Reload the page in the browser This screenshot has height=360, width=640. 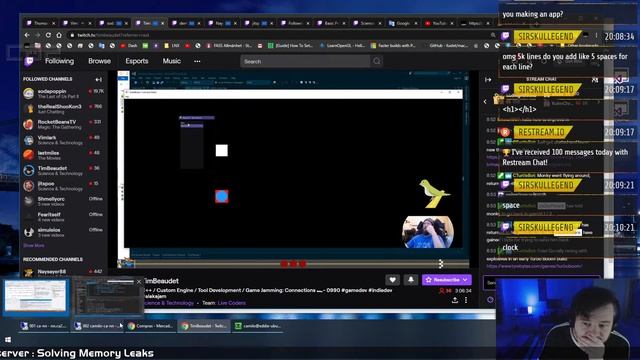pos(48,35)
